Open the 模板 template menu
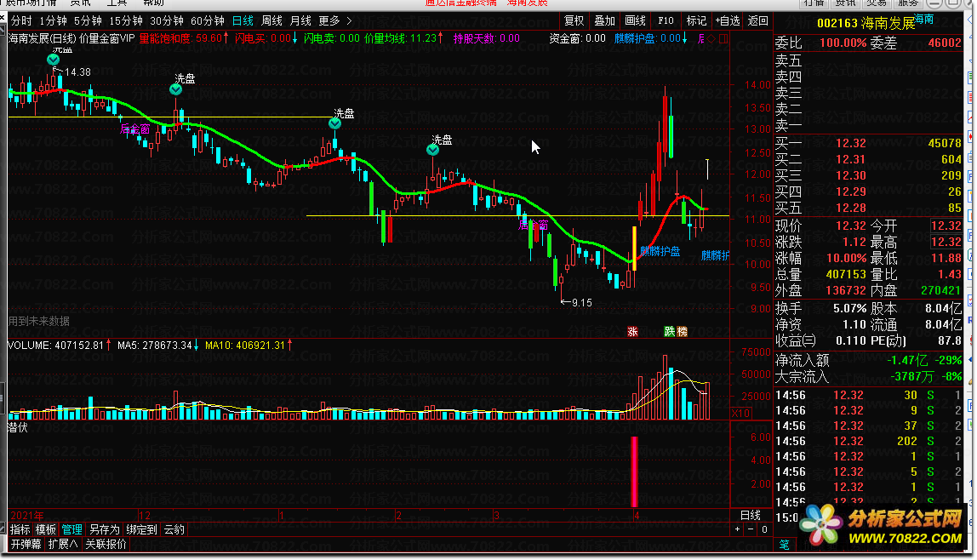This screenshot has width=977, height=560. click(45, 529)
